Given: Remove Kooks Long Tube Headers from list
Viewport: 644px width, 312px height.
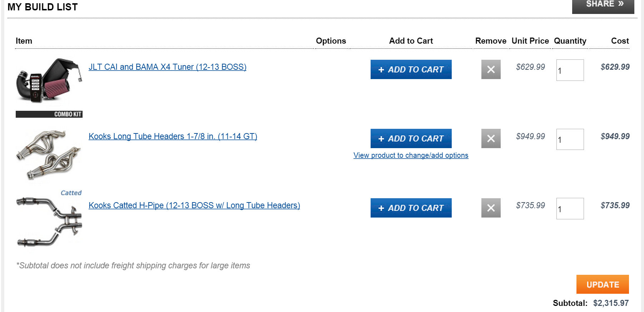Looking at the screenshot, I should click(x=491, y=138).
